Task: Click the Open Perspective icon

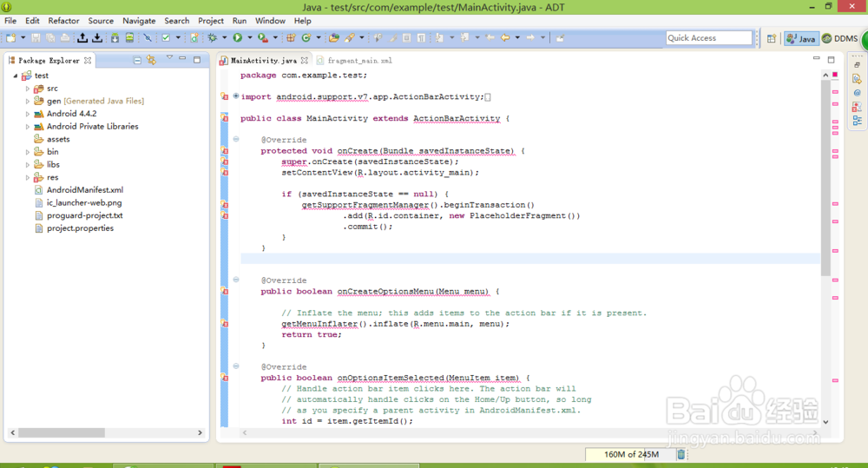Action: point(771,38)
